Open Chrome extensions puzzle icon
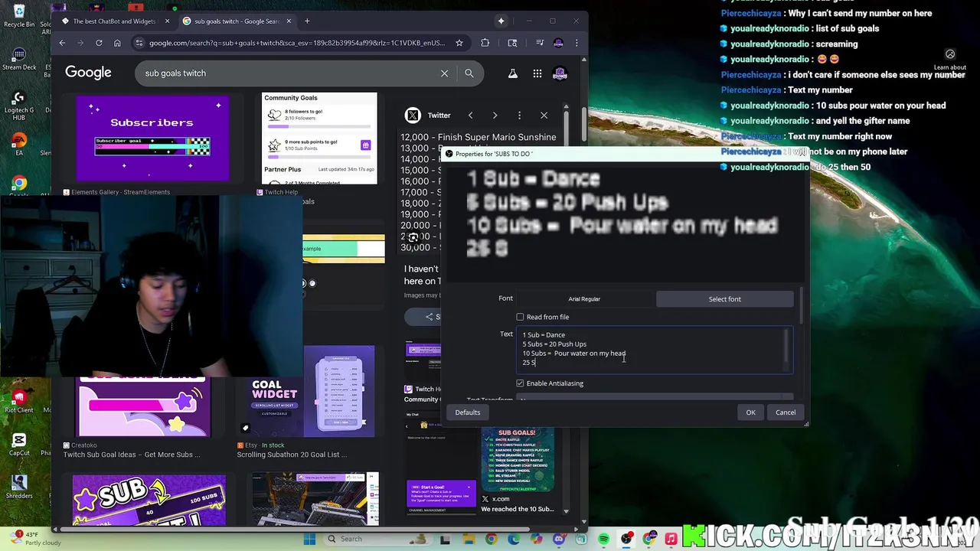 (485, 43)
